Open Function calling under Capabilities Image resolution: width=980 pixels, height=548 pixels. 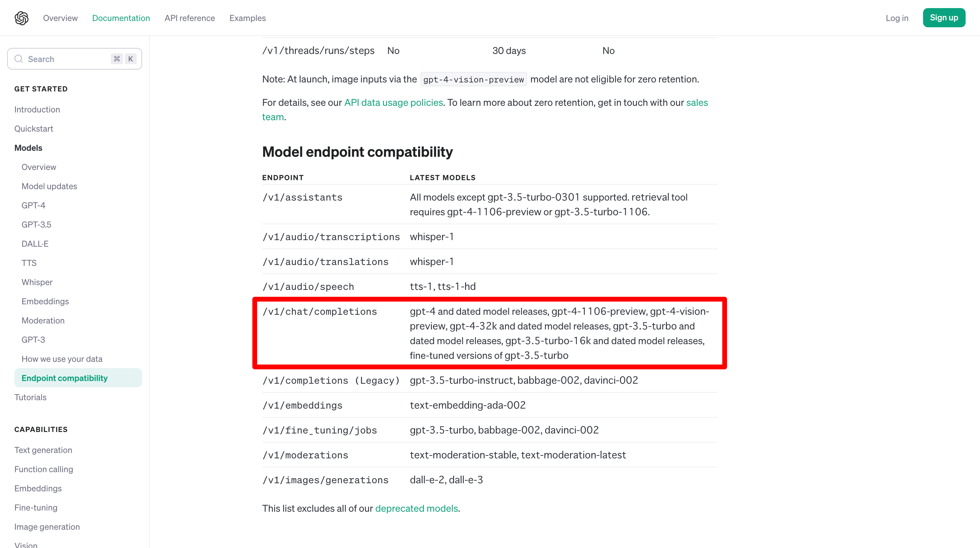44,469
